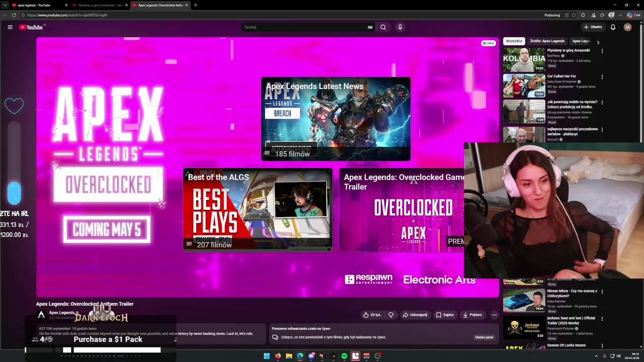
Task: Click the browser address bar URL
Action: pyautogui.click(x=67, y=15)
